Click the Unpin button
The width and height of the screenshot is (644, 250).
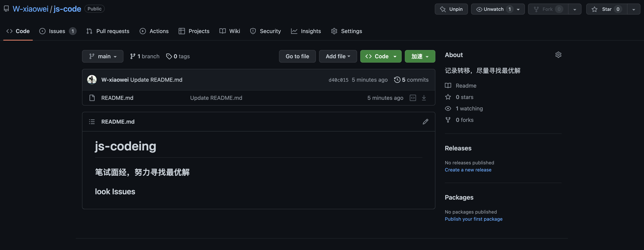(451, 9)
